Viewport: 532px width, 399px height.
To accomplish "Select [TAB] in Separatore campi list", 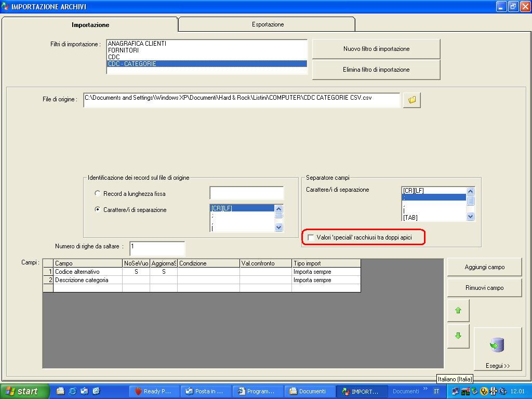I will pyautogui.click(x=434, y=218).
